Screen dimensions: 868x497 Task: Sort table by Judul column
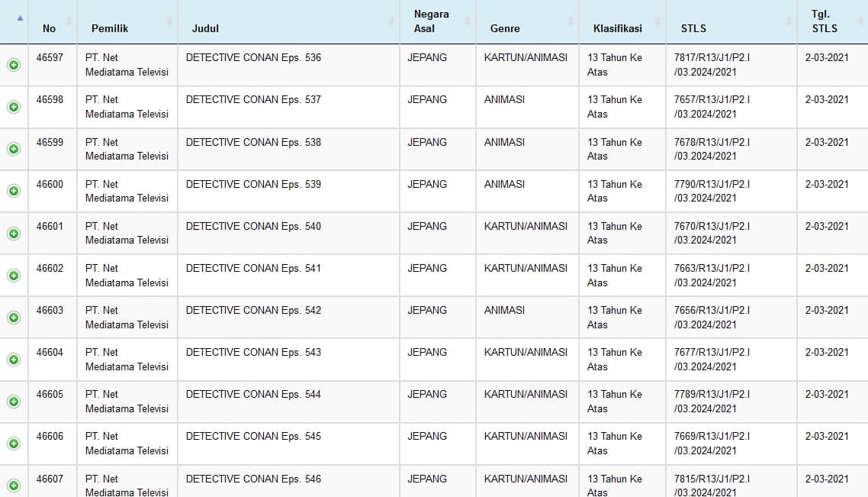(x=205, y=28)
